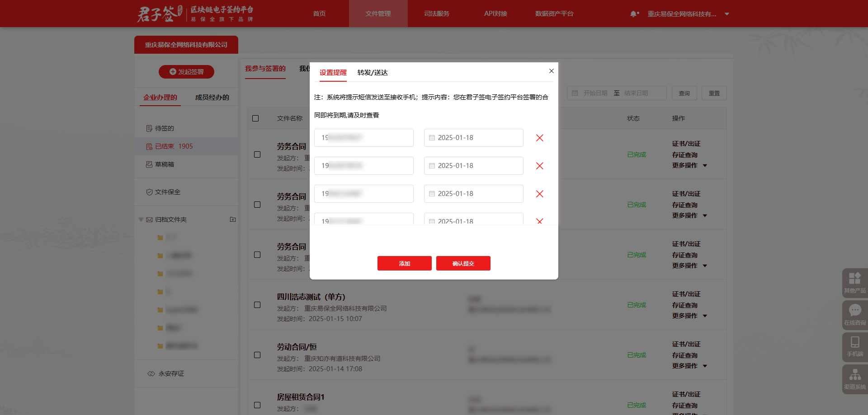Screen dimensions: 868x415
Task: Delete the third reminder row
Action: [539, 194]
